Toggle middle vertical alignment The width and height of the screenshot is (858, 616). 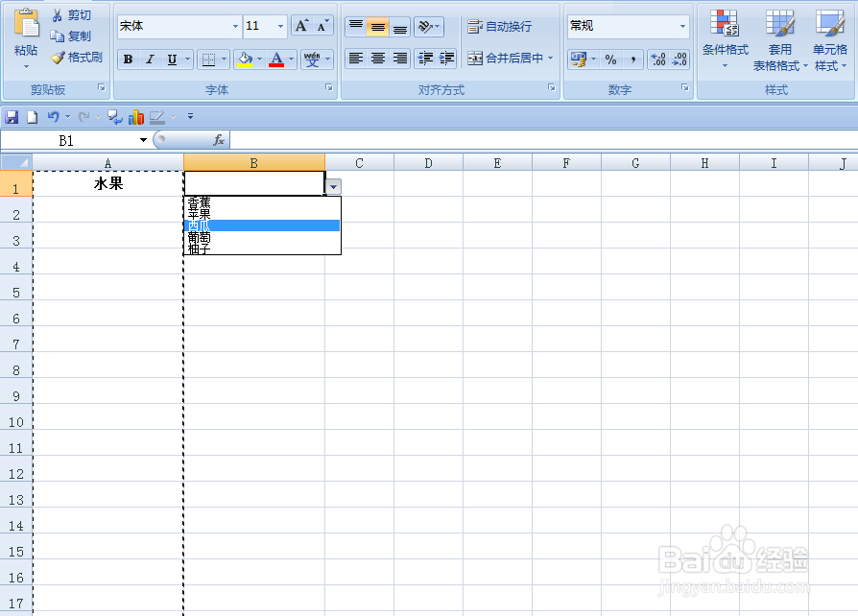click(x=377, y=26)
